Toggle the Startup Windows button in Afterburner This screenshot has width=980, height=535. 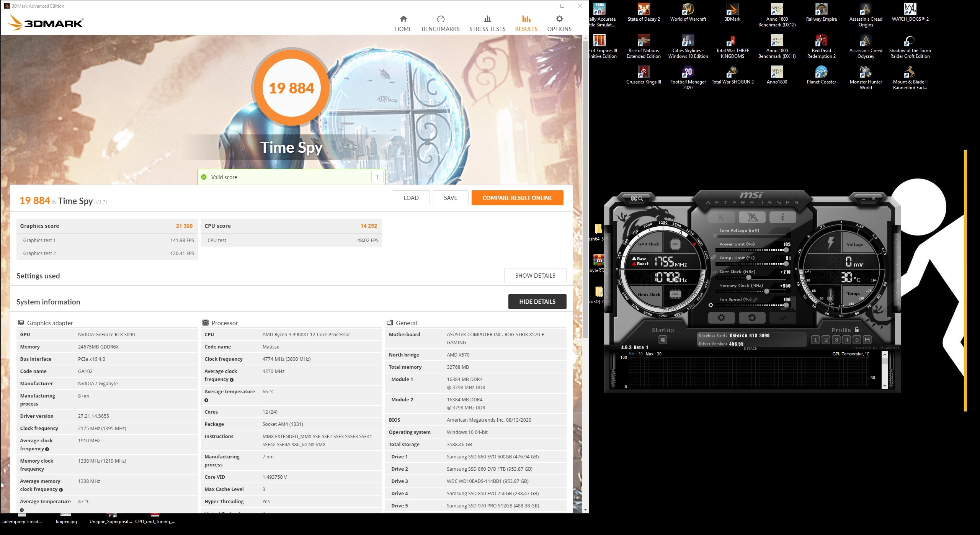(663, 340)
